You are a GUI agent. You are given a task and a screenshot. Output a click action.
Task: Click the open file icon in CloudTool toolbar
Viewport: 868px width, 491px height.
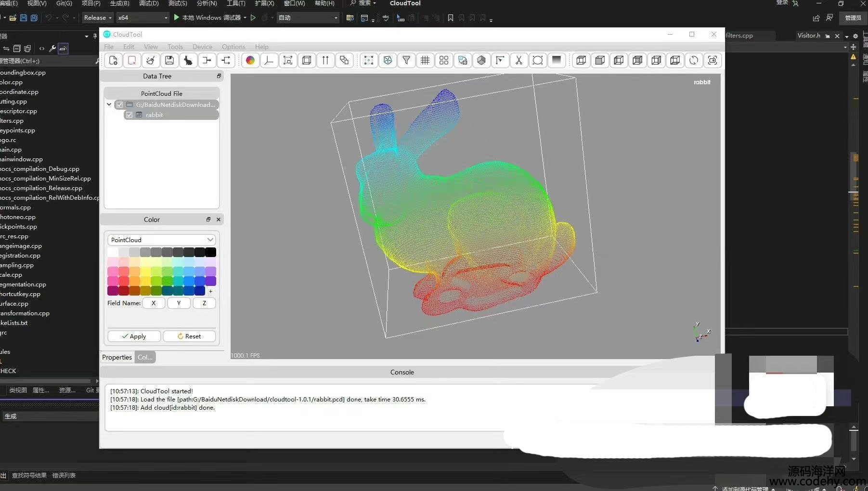point(113,60)
